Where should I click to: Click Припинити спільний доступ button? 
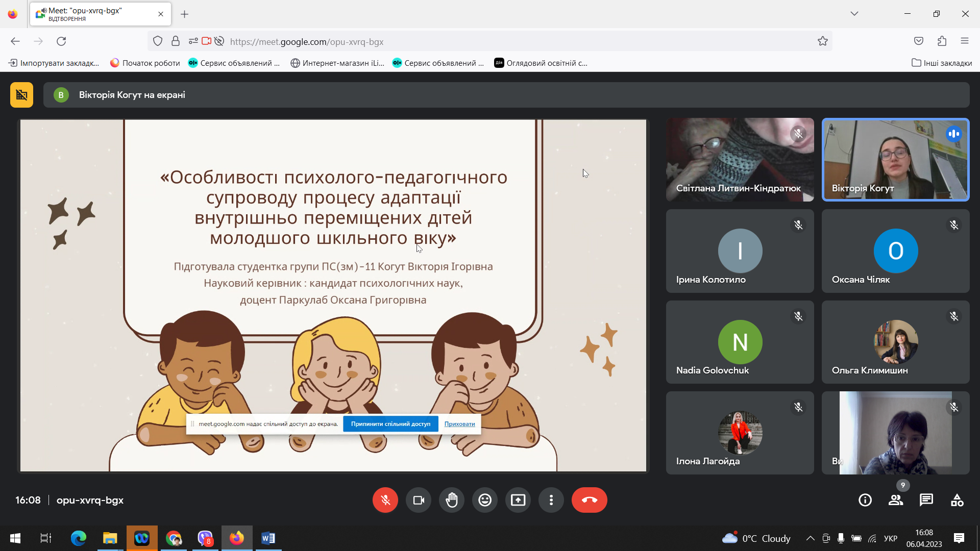coord(390,424)
